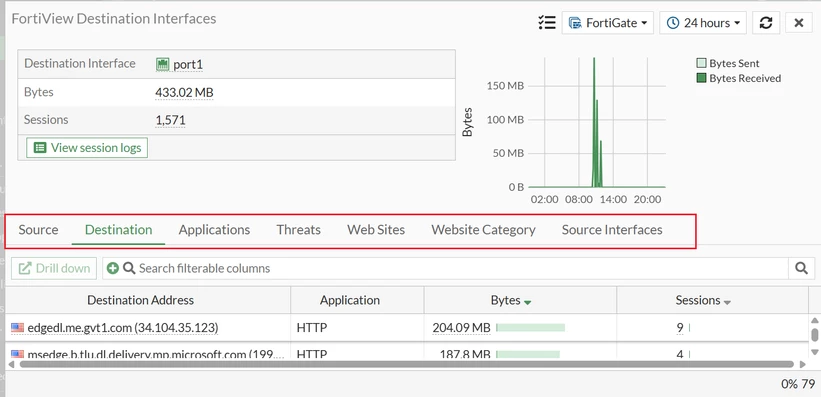Click the refresh icon button

tap(766, 23)
